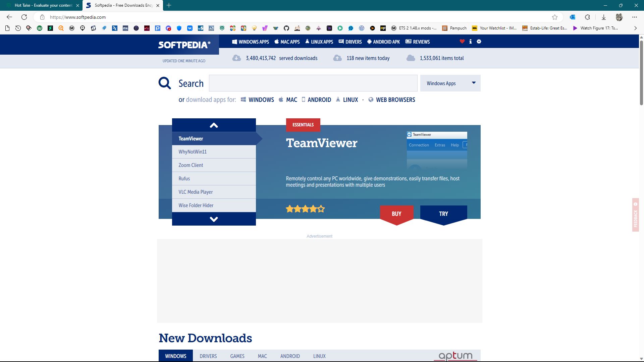Screen dimensions: 644x362
Task: Show next items with the down chevron
Action: point(214,219)
